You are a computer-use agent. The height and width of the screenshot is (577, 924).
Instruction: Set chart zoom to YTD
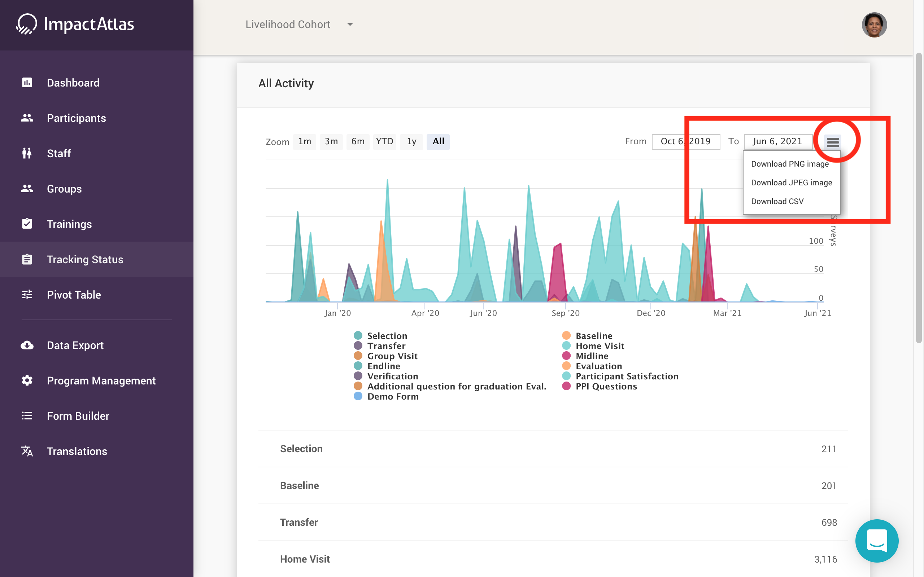coord(384,142)
